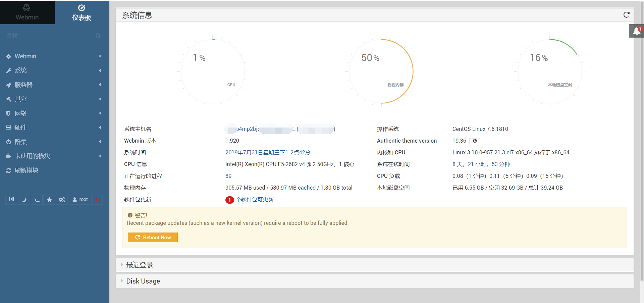This screenshot has height=303, width=644.
Task: Click the favorites star icon
Action: (x=49, y=200)
